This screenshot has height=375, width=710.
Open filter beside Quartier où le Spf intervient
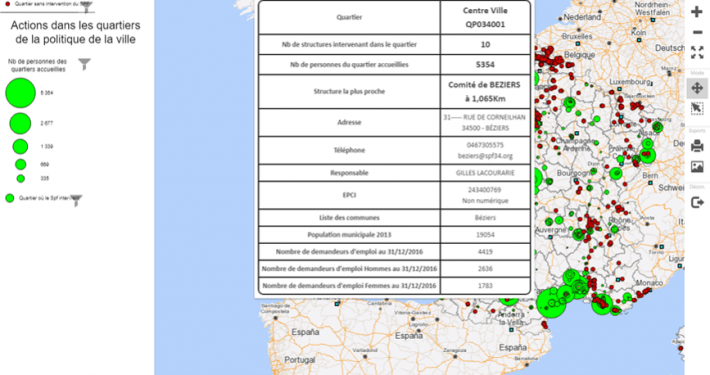76,200
